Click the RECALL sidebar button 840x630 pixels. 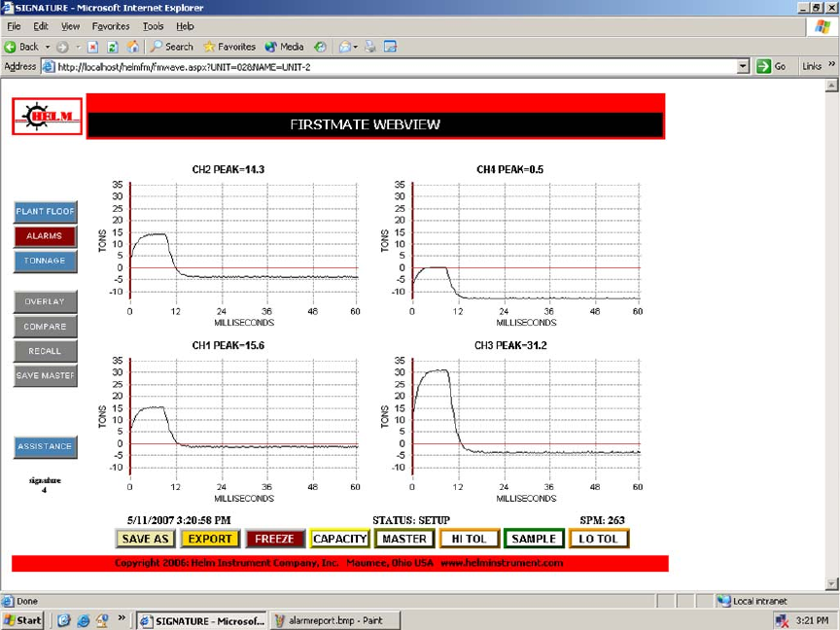pyautogui.click(x=45, y=351)
